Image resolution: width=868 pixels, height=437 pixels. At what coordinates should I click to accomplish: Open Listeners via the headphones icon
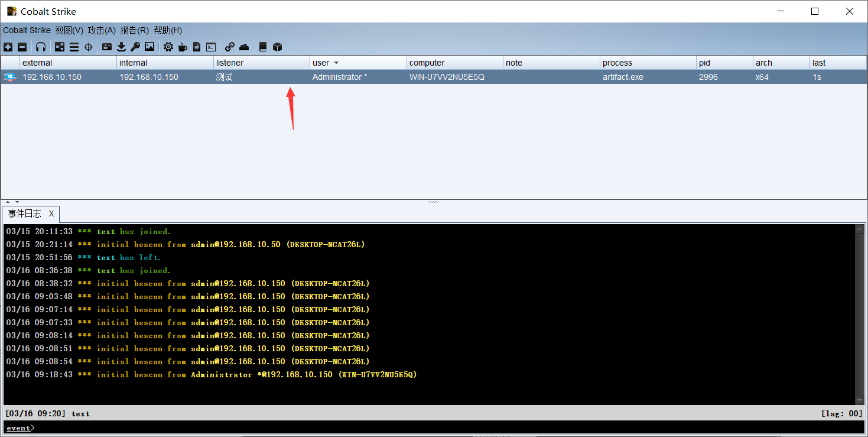tap(41, 47)
